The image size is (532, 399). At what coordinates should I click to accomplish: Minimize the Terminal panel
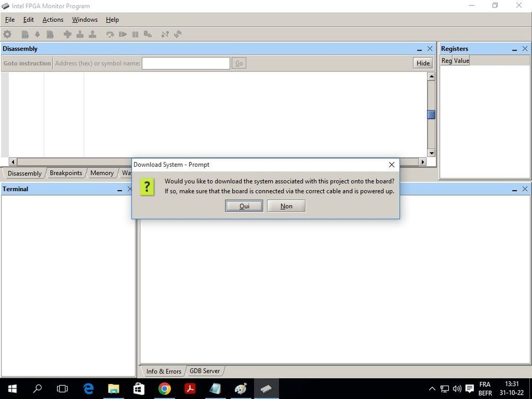tap(119, 189)
